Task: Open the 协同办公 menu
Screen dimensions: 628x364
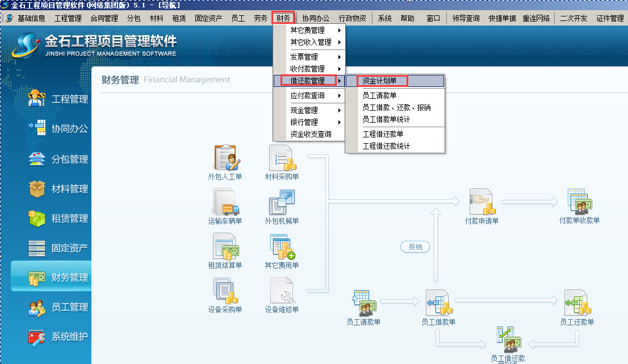Action: click(316, 18)
